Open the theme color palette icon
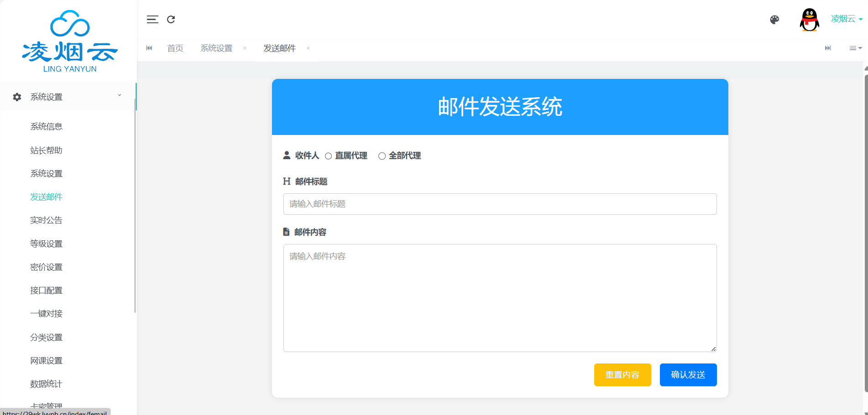Viewport: 868px width, 415px height. [x=774, y=20]
